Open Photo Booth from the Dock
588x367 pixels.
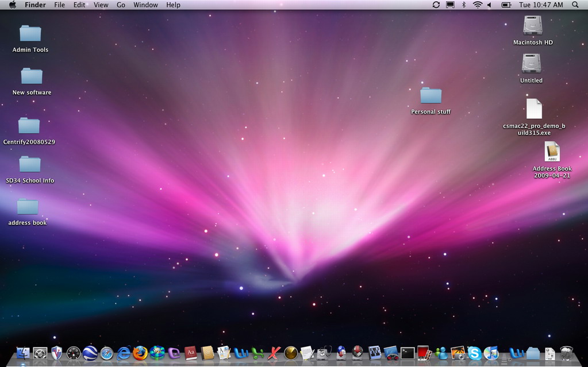(424, 353)
